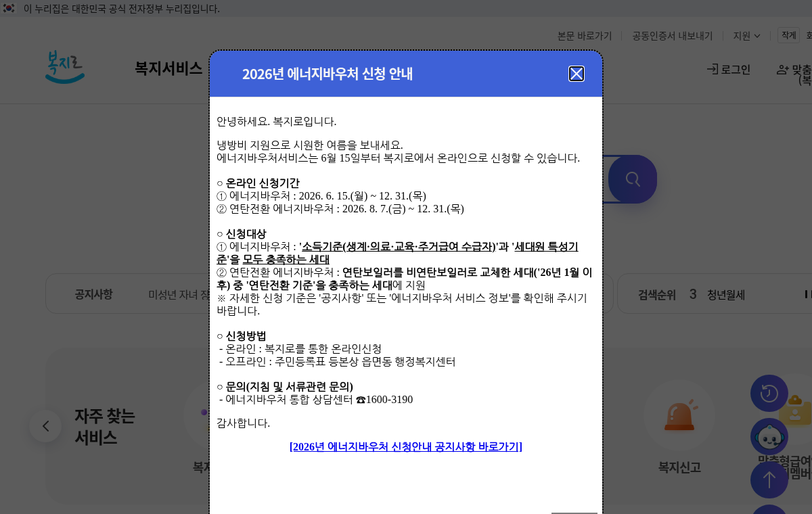Click the scroll-to-top arrow button

[769, 480]
